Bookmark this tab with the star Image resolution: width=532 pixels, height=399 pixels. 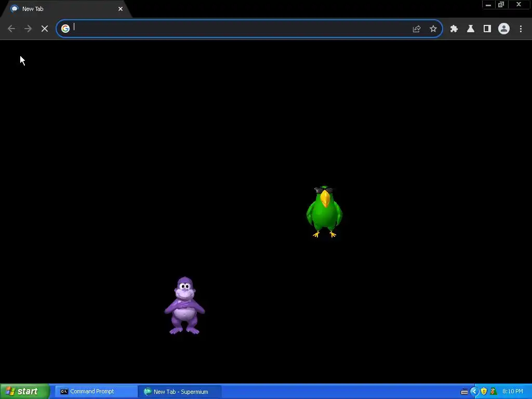(433, 29)
